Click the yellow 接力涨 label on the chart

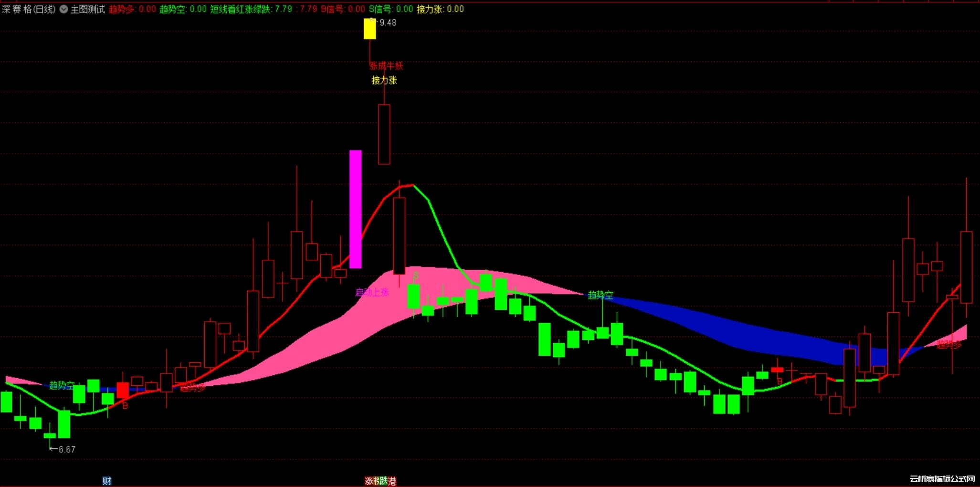tap(384, 80)
